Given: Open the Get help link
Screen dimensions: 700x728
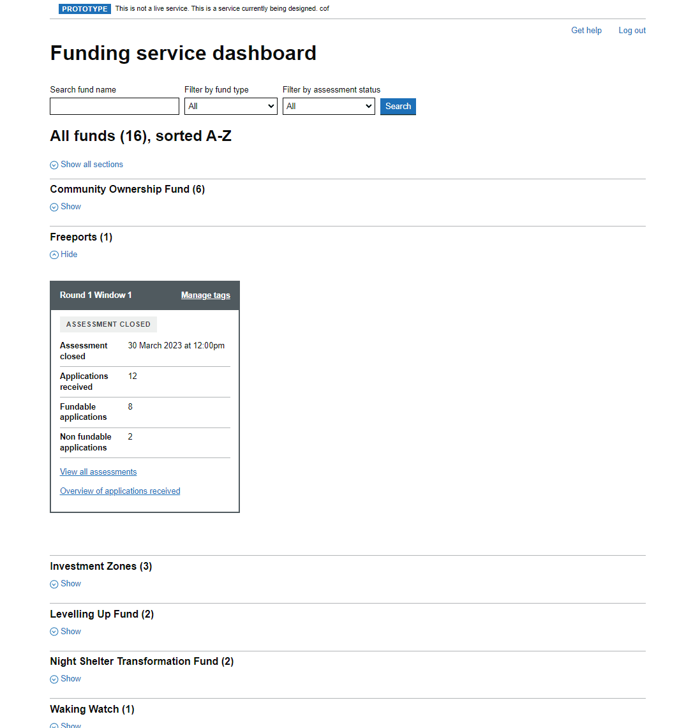Looking at the screenshot, I should [586, 31].
